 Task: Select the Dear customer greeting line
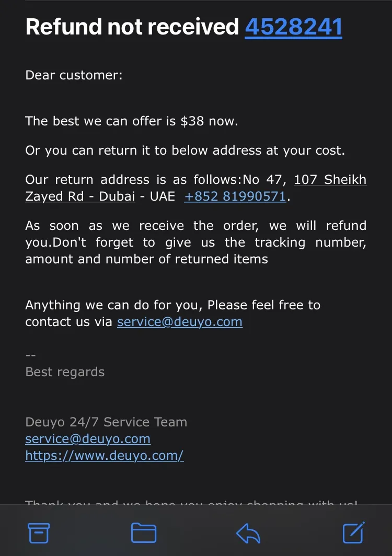point(74,75)
